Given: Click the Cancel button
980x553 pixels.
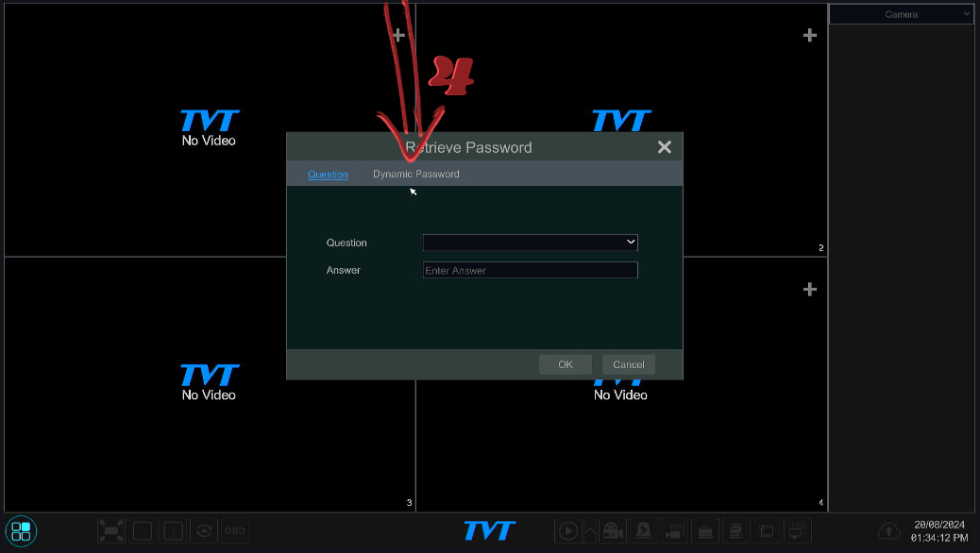Looking at the screenshot, I should pyautogui.click(x=628, y=364).
